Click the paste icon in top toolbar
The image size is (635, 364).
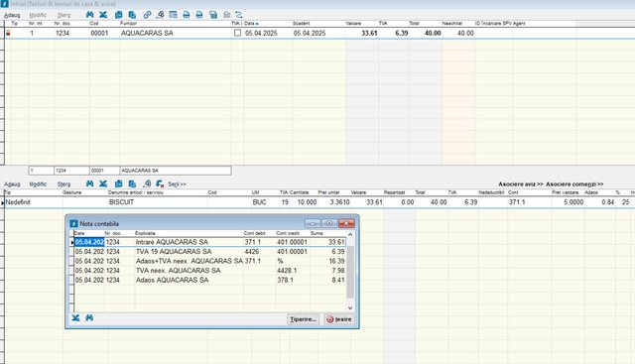132,15
